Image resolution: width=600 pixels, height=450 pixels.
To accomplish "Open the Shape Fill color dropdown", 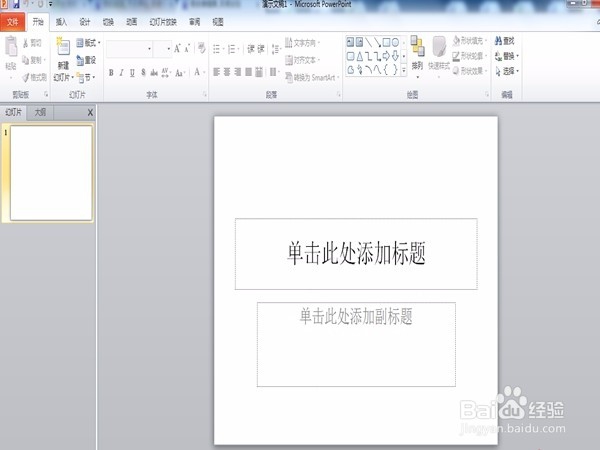I will (470, 41).
